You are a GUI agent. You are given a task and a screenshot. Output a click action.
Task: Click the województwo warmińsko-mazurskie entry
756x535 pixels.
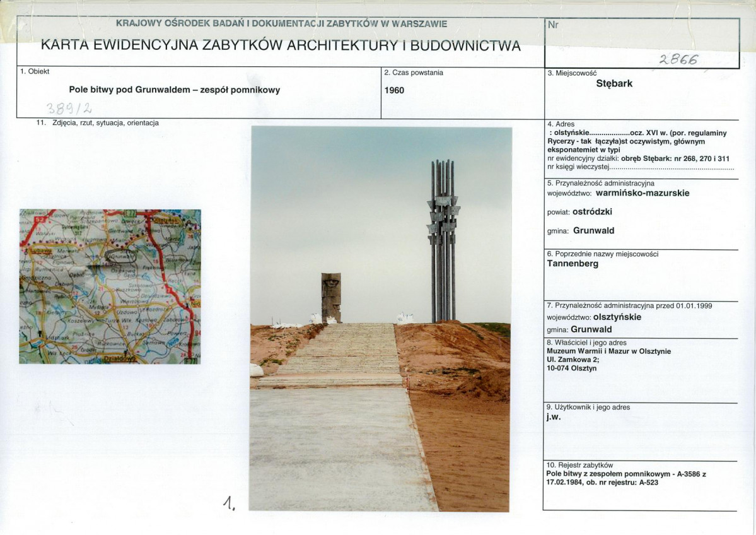pyautogui.click(x=618, y=193)
